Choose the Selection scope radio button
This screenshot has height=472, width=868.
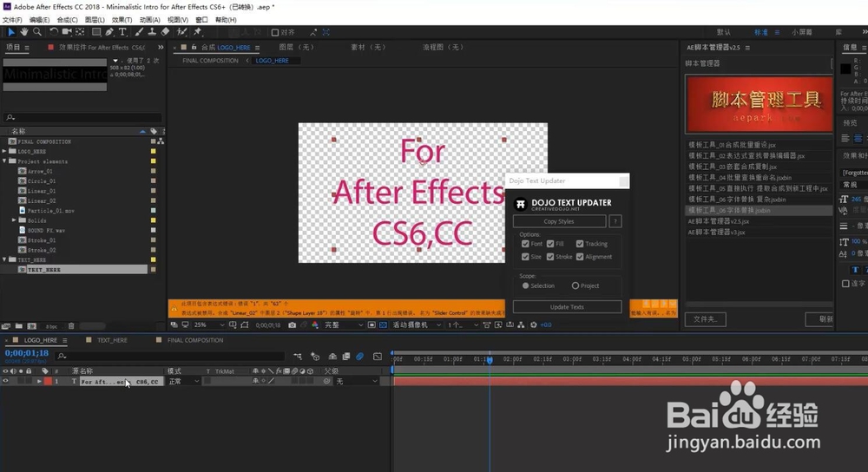pos(525,285)
